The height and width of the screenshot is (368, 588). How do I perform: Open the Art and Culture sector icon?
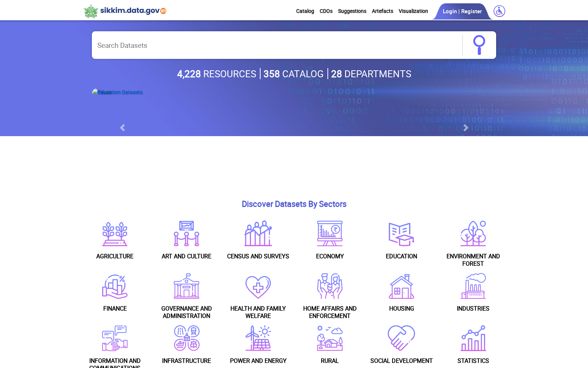click(x=186, y=234)
